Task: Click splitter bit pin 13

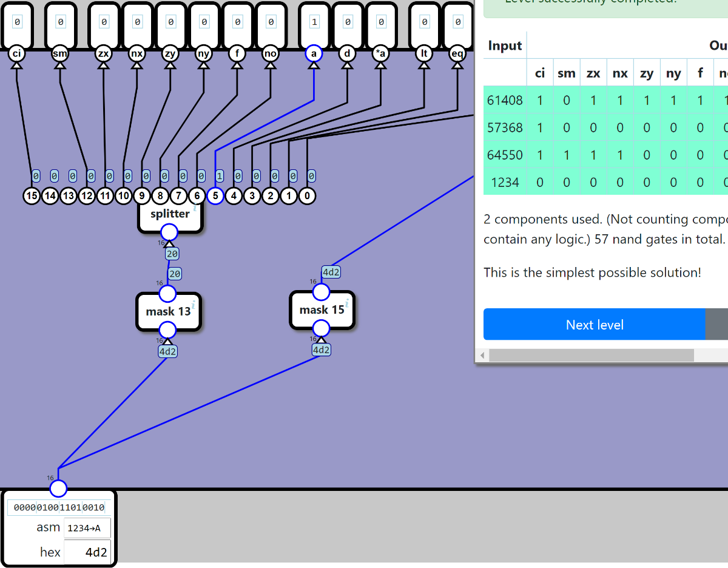Action: [68, 196]
